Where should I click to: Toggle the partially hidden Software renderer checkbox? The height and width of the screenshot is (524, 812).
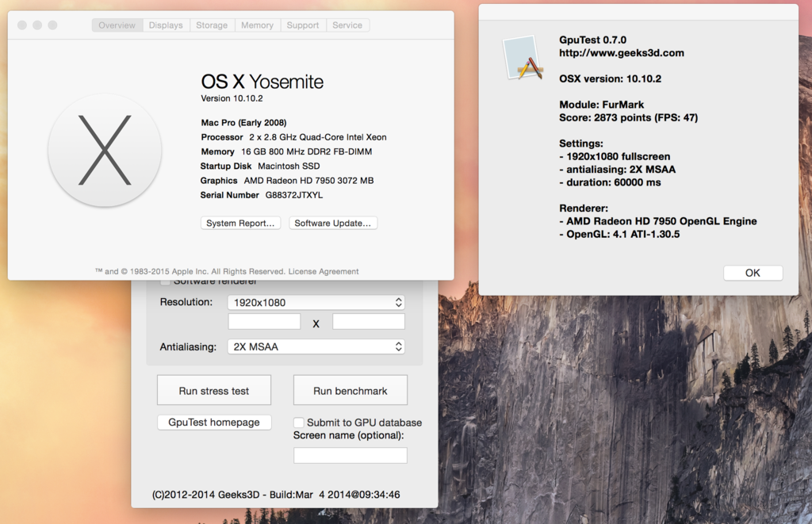[x=165, y=282]
